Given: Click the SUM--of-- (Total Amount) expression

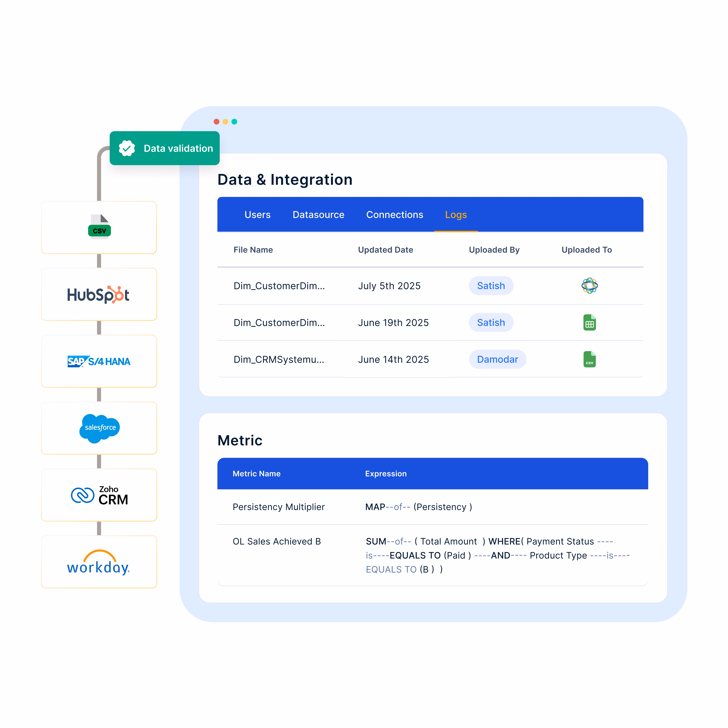Looking at the screenshot, I should [497, 555].
